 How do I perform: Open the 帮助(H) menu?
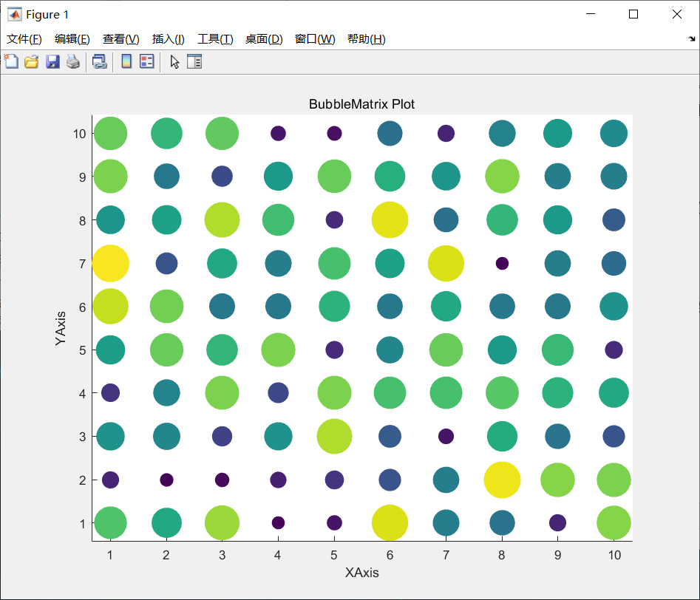point(367,39)
